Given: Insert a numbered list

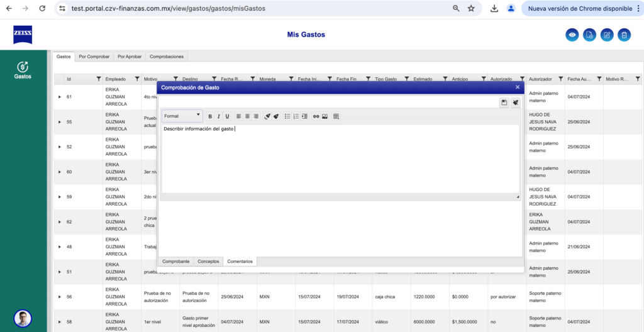Looking at the screenshot, I should 296,116.
